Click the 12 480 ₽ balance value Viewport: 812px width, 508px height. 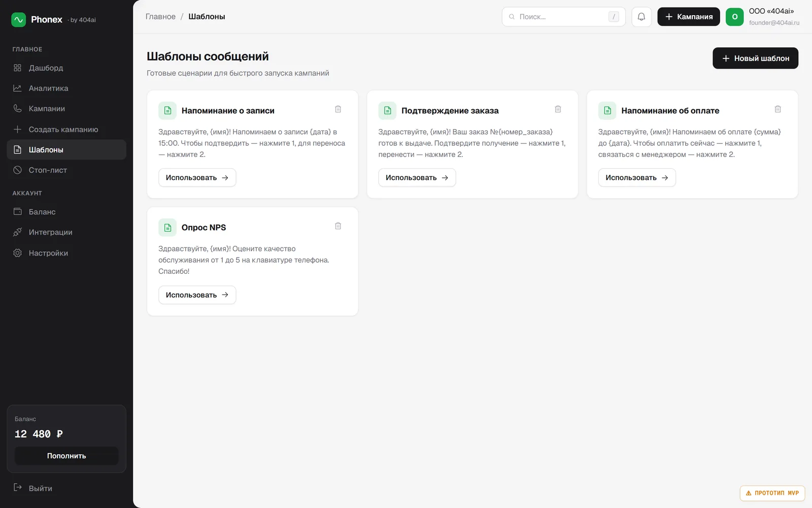point(39,434)
